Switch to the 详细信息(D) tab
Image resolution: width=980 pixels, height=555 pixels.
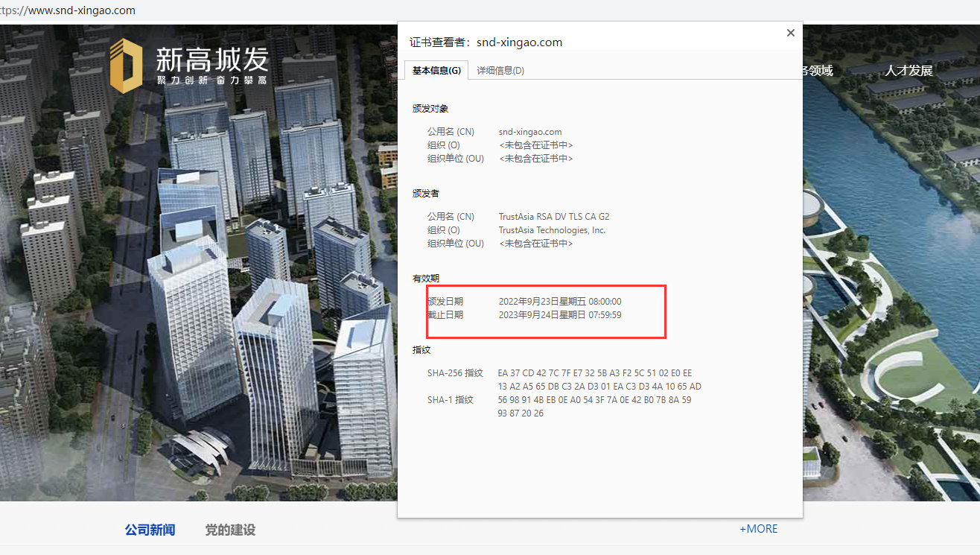pos(500,71)
